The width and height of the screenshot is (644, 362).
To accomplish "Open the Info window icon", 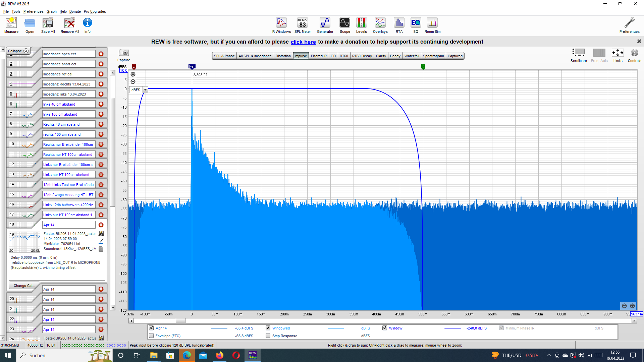I will (88, 25).
